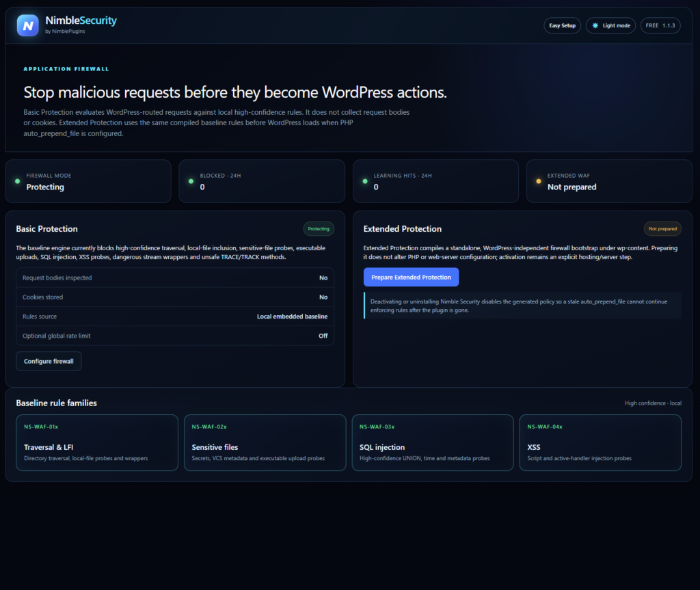Click the 'Stop malicious requests' headline
This screenshot has width=700, height=590.
[x=235, y=92]
